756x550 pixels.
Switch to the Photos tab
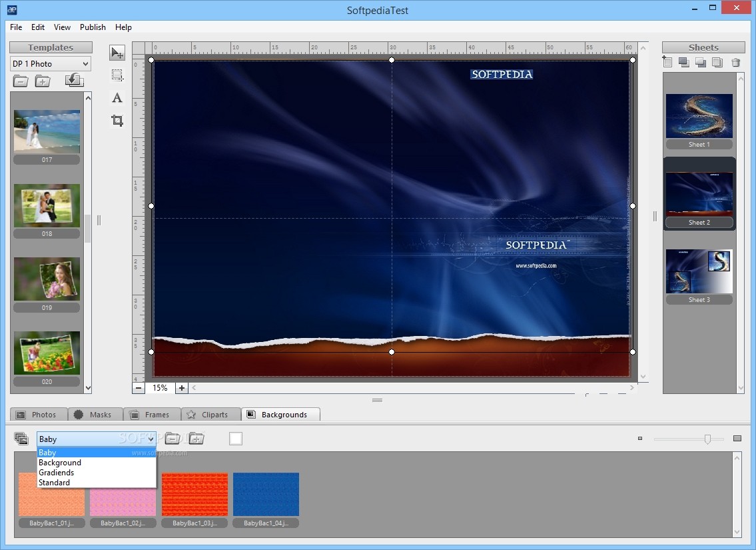coord(38,415)
